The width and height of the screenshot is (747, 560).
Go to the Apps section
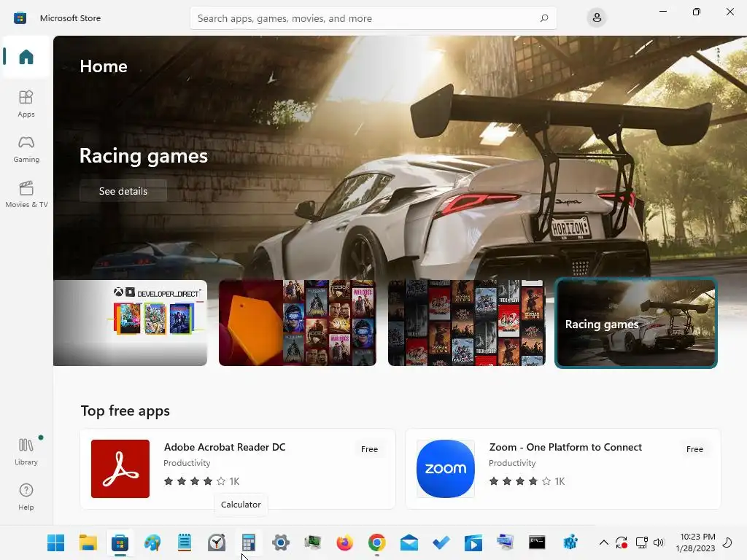(x=26, y=104)
